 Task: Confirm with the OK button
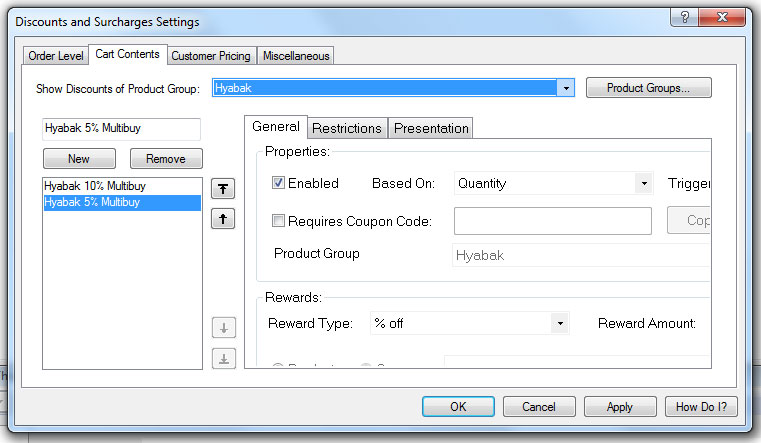coord(458,407)
